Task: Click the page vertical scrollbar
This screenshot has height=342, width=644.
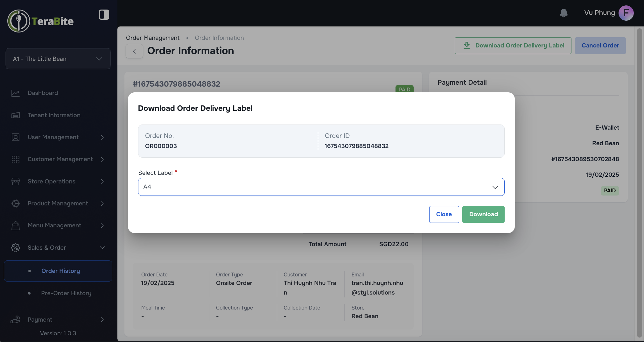Action: (x=639, y=183)
